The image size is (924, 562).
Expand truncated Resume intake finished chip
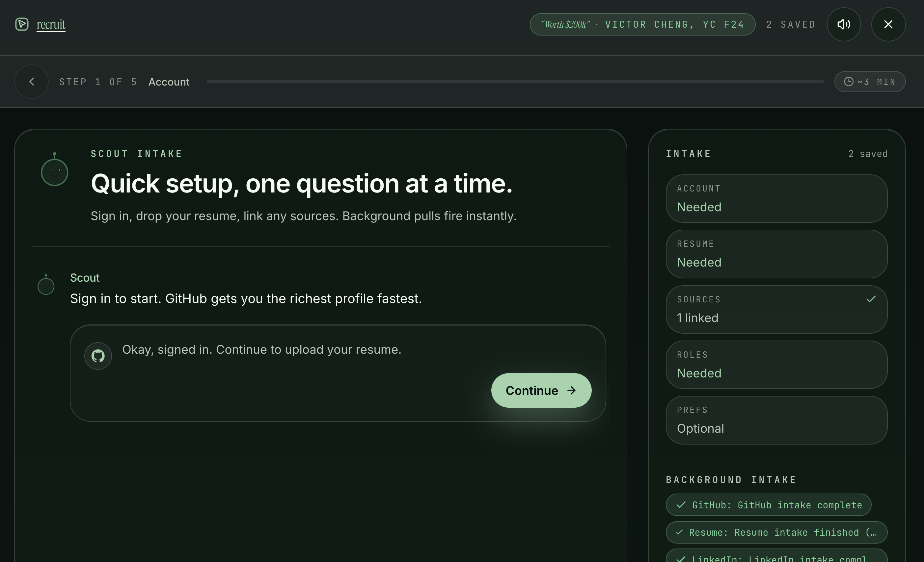pyautogui.click(x=776, y=532)
